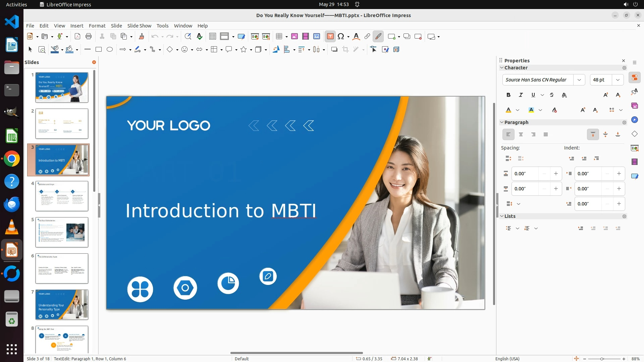Viewport: 644px width, 362px height.
Task: Click the Print toolbar icon
Action: click(89, 37)
